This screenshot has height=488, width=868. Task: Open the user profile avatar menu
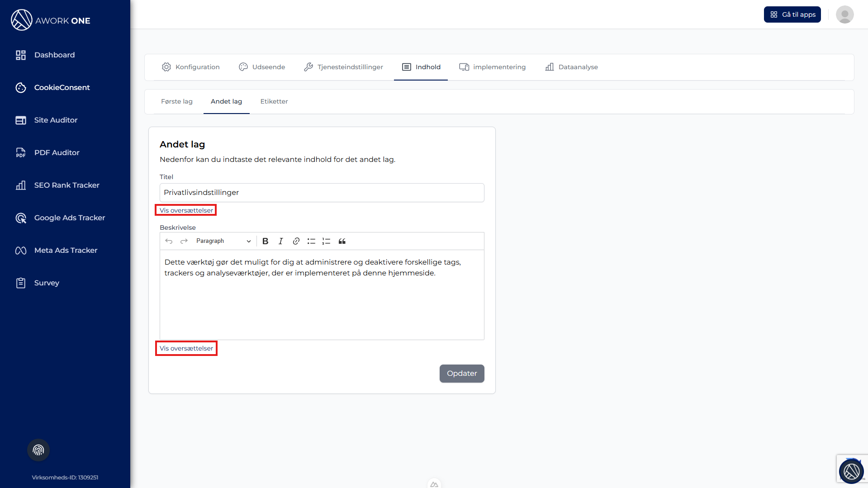(x=844, y=14)
